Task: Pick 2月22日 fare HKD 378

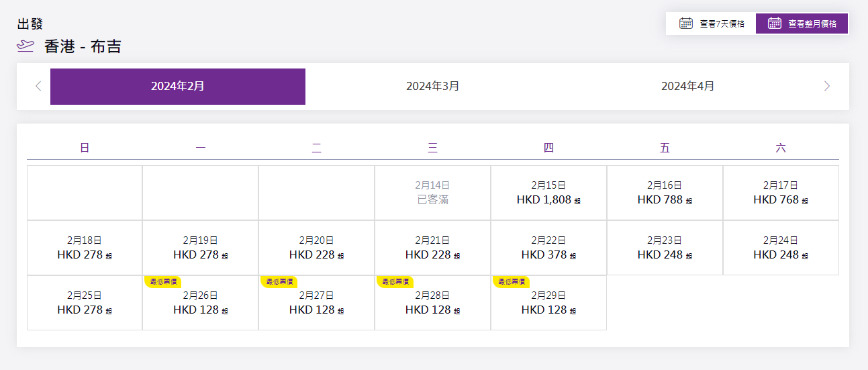Action: (548, 248)
